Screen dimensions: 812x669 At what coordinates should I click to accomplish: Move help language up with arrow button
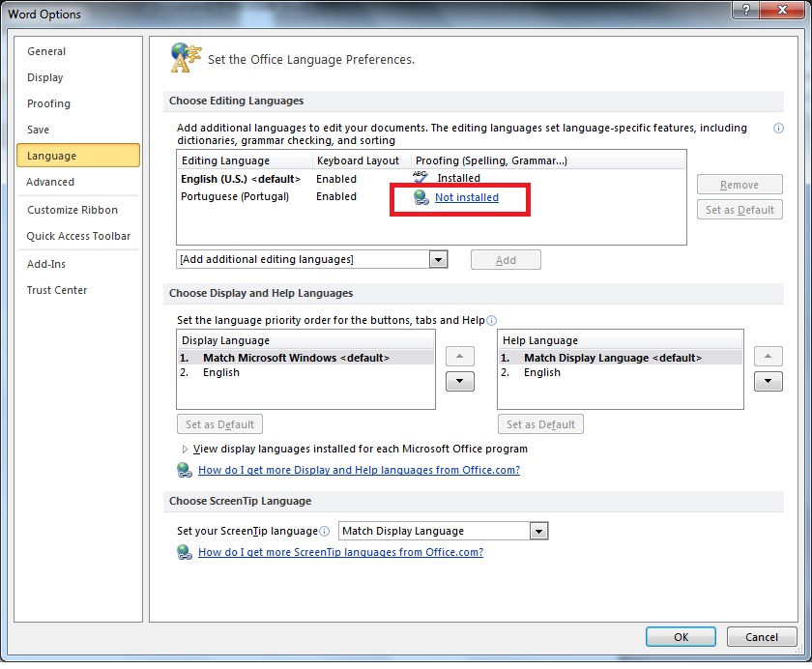click(768, 356)
